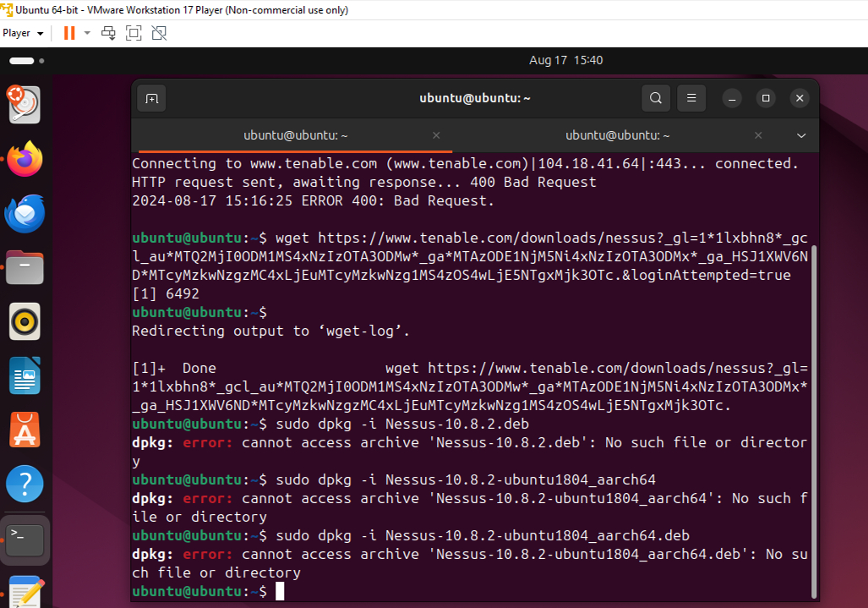
Task: Open the terminal tab list chevron
Action: pyautogui.click(x=800, y=135)
